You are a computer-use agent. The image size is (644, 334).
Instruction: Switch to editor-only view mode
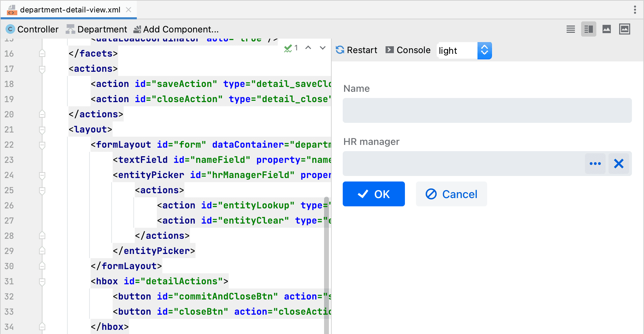point(571,29)
